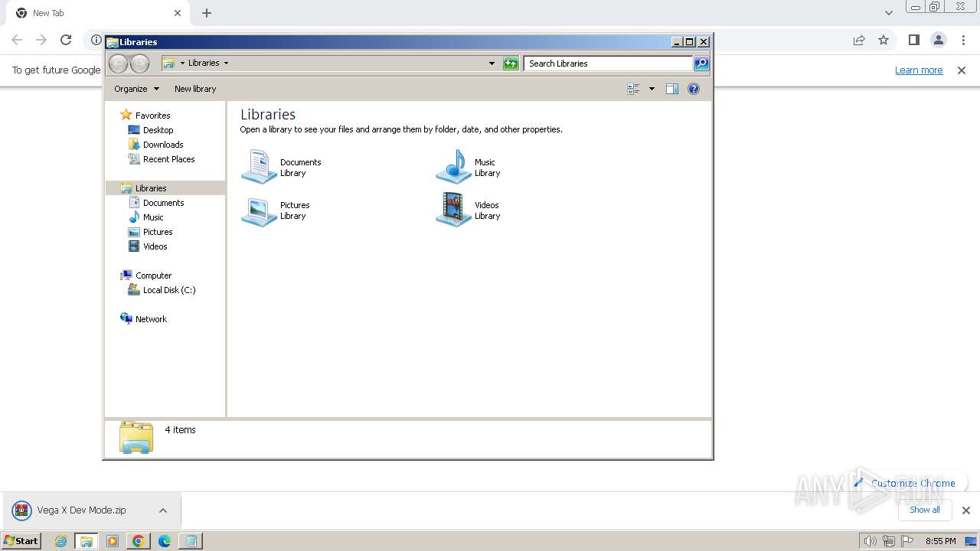Open new tab with plus button

(207, 13)
